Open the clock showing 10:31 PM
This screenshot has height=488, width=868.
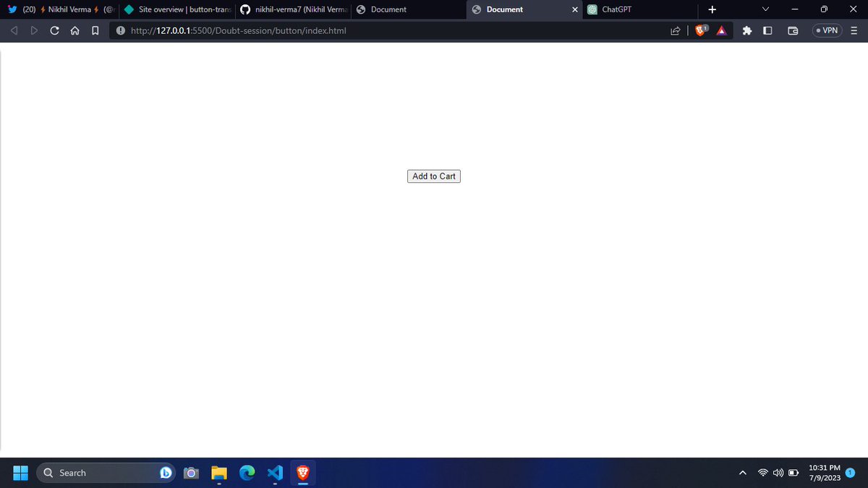[x=824, y=473]
